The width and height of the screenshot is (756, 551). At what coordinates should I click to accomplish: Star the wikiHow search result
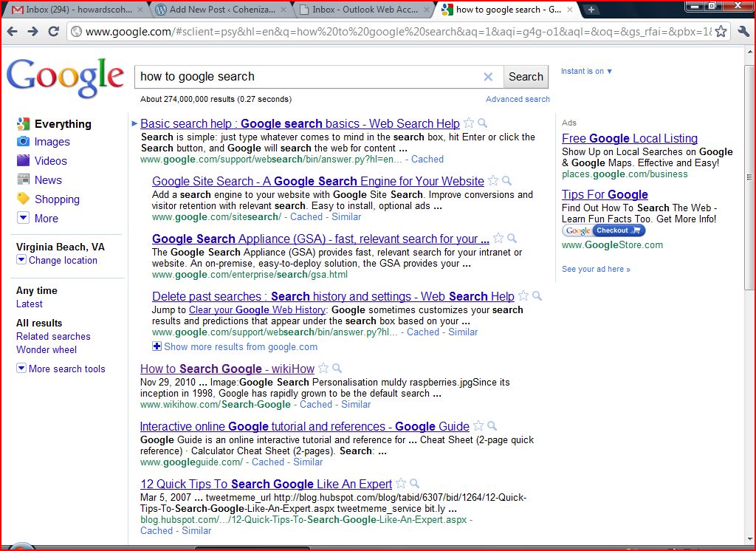(323, 368)
